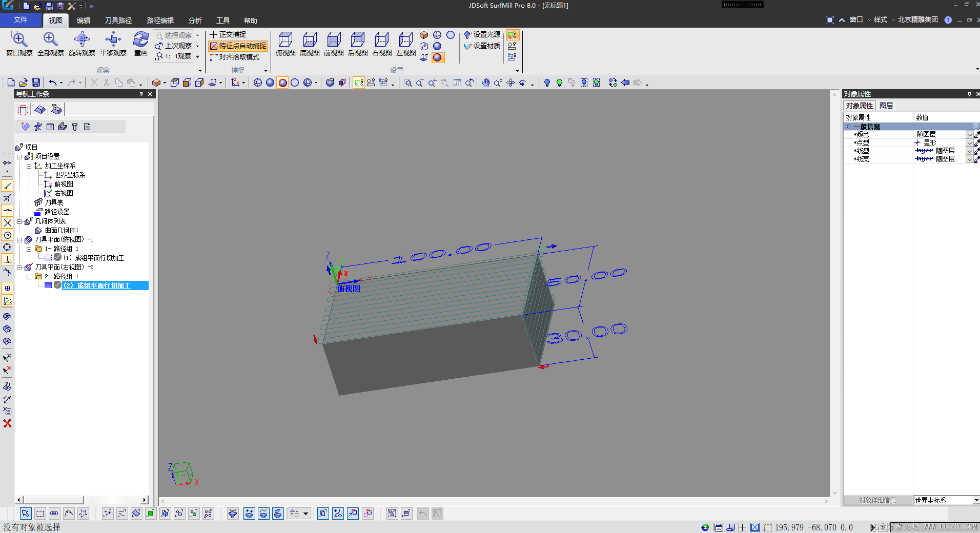Select the 平移观察 pan view tool
This screenshot has height=533, width=980.
(113, 43)
